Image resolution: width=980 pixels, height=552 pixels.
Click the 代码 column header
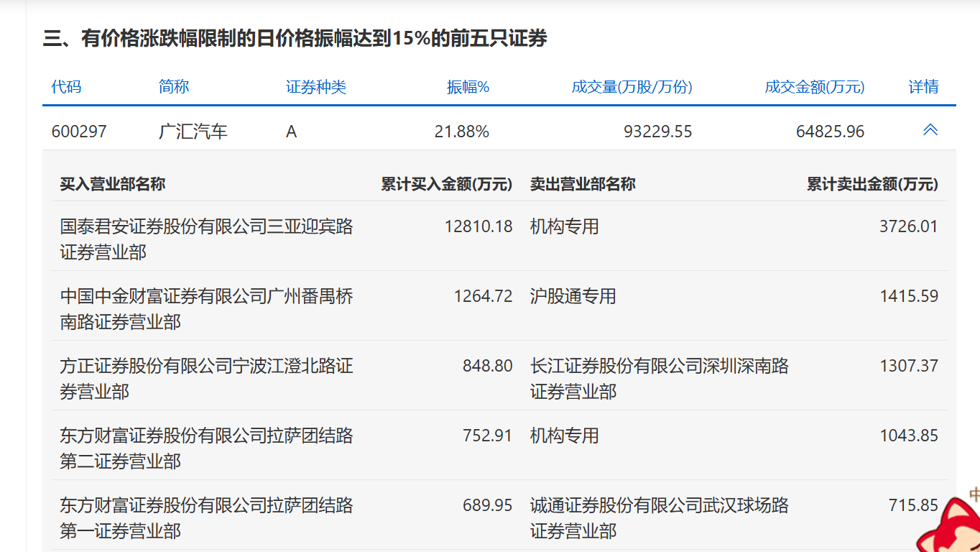tap(65, 87)
